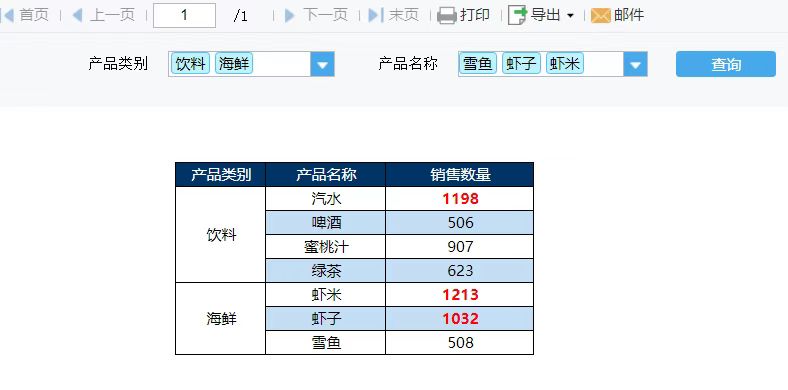Viewport: 788px width, 390px height.
Task: Open the 产品类别 dropdown arrow
Action: point(322,64)
